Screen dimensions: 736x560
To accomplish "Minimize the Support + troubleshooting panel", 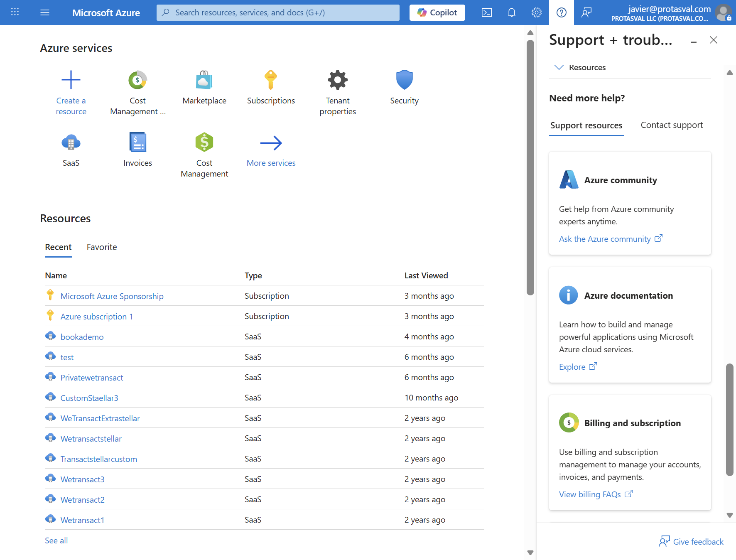I will click(x=693, y=42).
